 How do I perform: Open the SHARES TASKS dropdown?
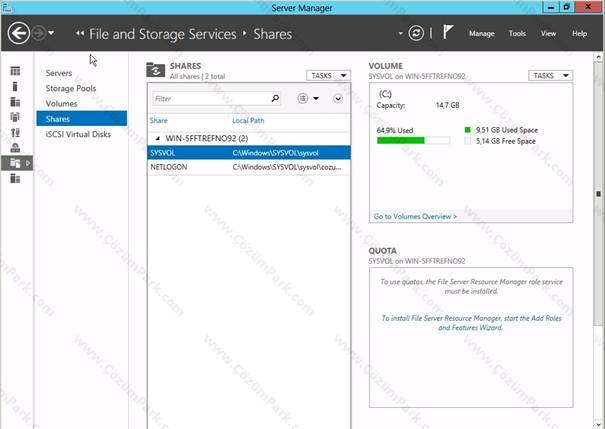click(328, 76)
